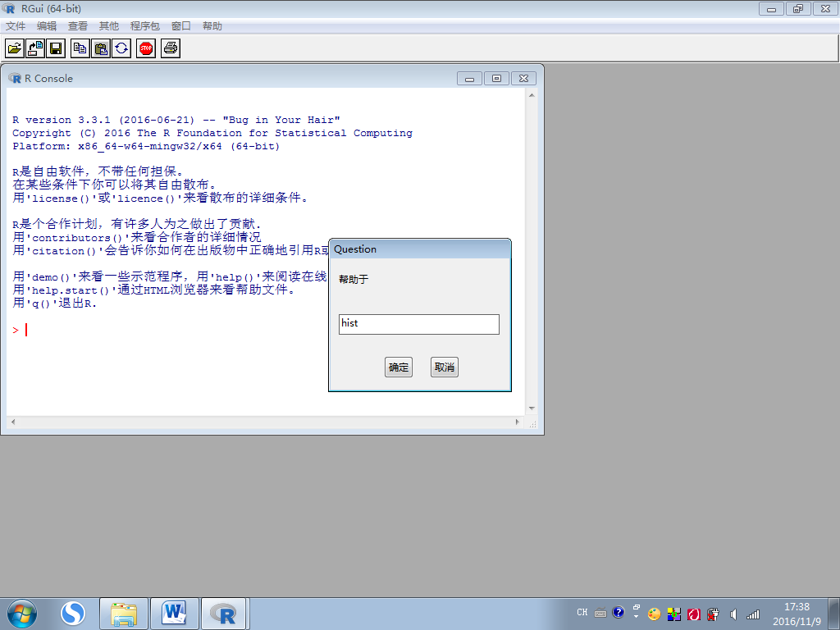The image size is (840, 630).
Task: Click the Save workspace floppy icon
Action: pos(56,48)
